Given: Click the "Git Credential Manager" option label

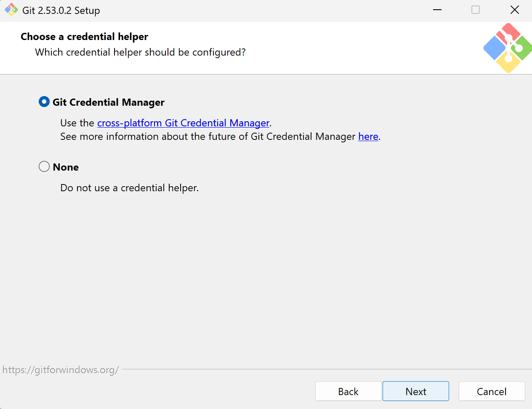Looking at the screenshot, I should (x=109, y=102).
